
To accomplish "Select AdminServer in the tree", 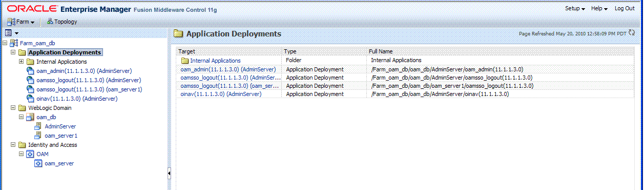I will tap(60, 126).
